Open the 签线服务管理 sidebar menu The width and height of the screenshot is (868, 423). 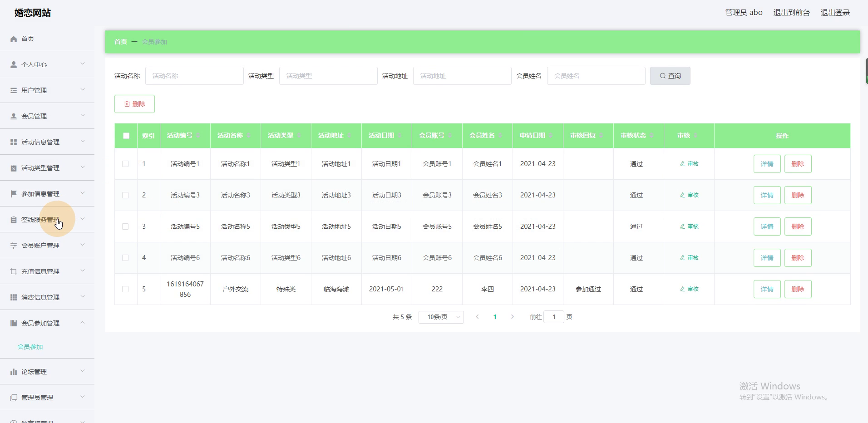(x=47, y=220)
